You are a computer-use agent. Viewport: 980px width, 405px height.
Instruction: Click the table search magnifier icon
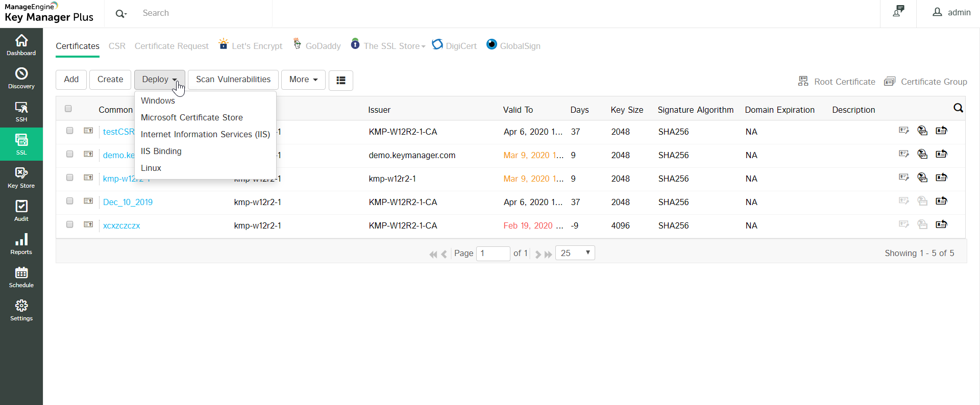click(x=958, y=108)
